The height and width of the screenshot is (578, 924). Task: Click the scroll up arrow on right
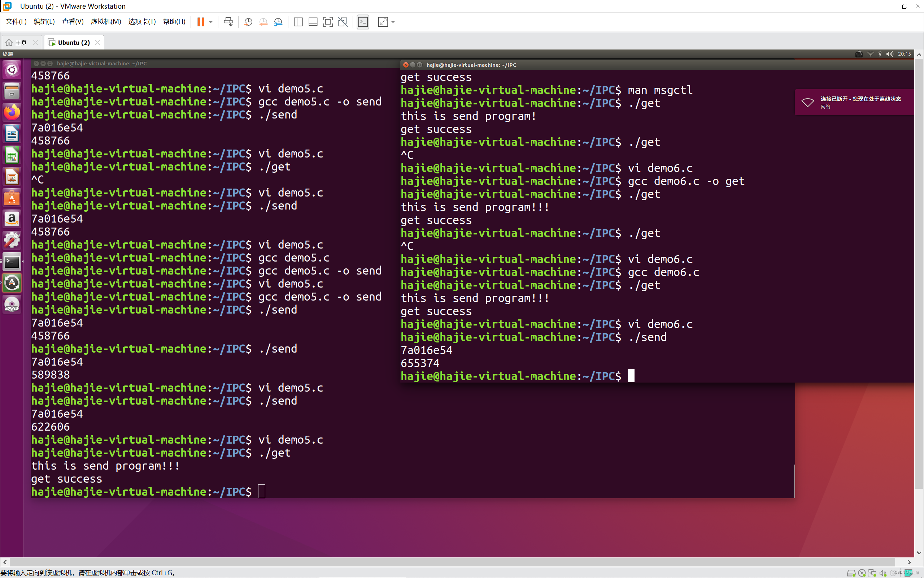(x=919, y=55)
